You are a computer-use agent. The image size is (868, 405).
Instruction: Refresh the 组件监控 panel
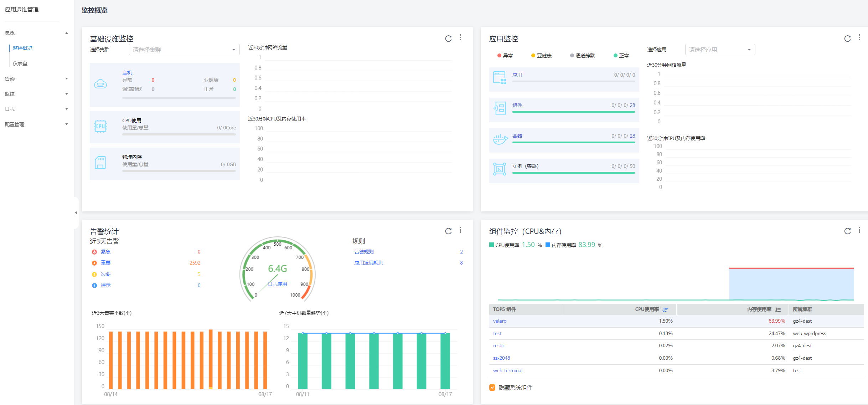point(847,231)
